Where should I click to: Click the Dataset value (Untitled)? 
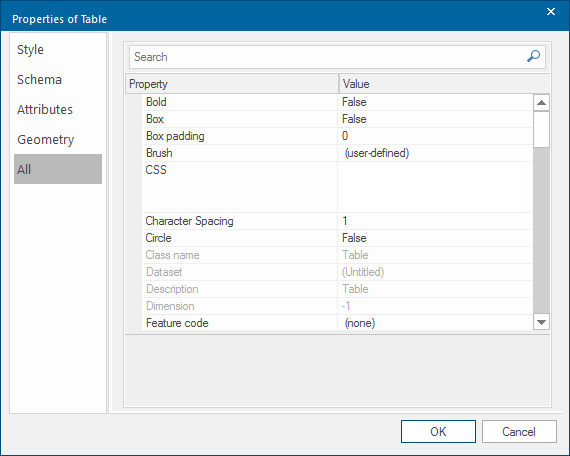(x=435, y=272)
